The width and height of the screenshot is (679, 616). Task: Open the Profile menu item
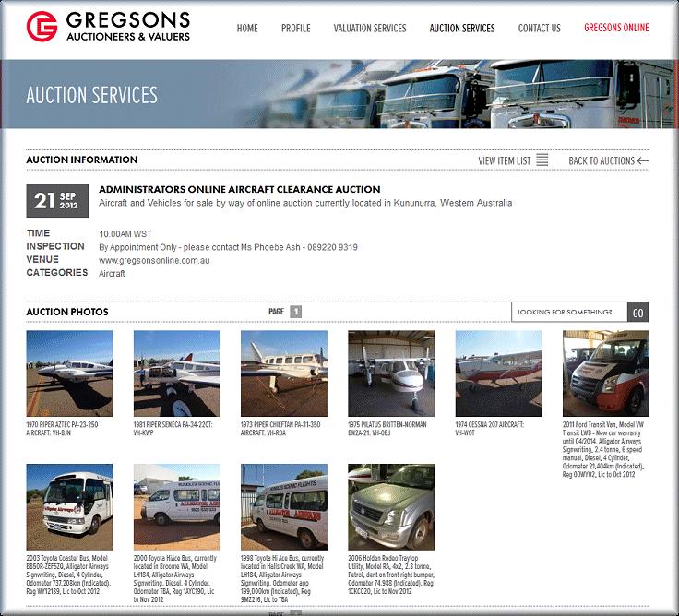pyautogui.click(x=296, y=29)
